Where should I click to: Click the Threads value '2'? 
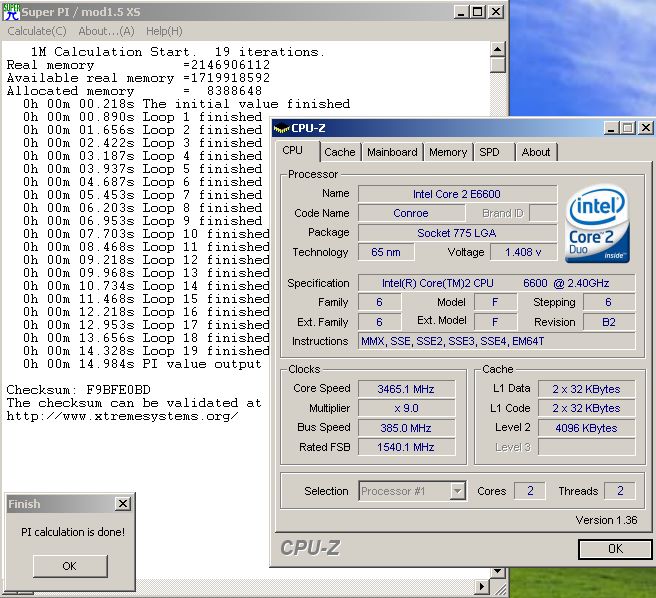click(620, 491)
